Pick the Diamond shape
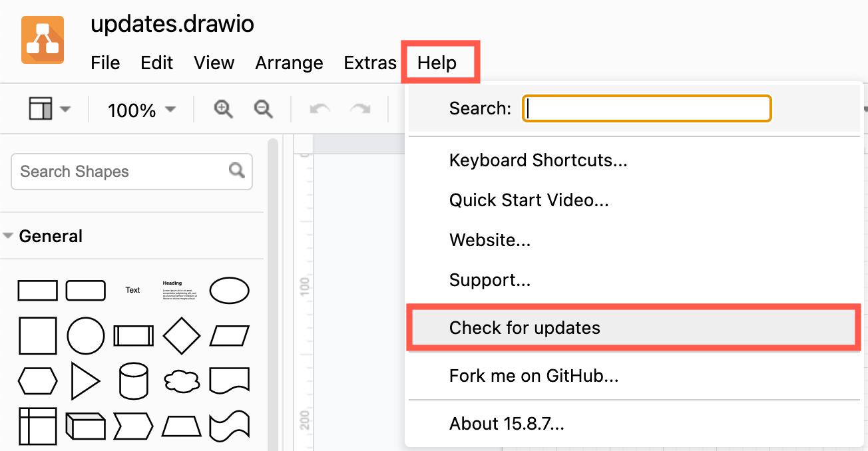Screen dimensions: 868x451 pyautogui.click(x=181, y=336)
